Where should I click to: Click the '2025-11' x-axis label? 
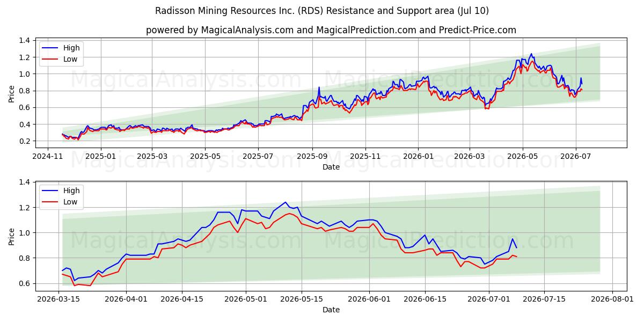[x=365, y=156]
